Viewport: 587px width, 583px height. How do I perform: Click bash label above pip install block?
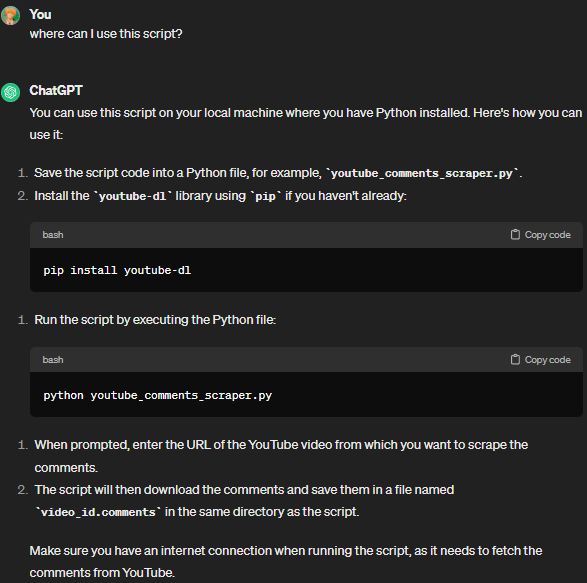[x=53, y=235]
